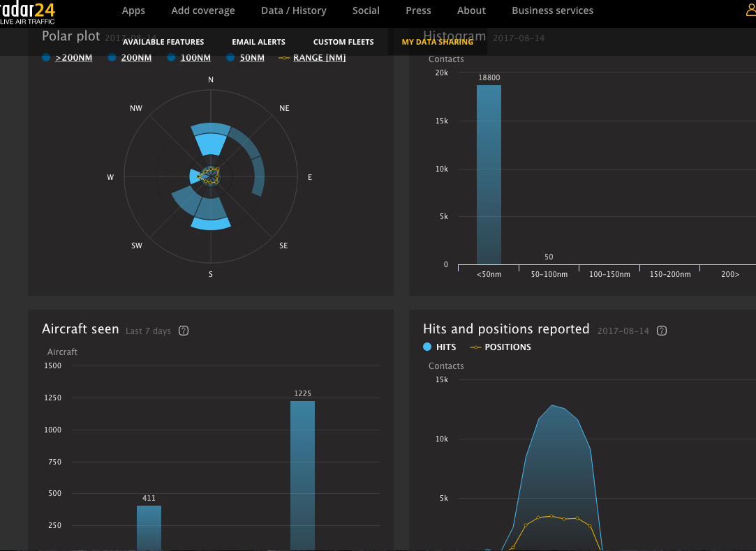The width and height of the screenshot is (756, 551).
Task: Go to Email Alerts section
Action: 258,42
